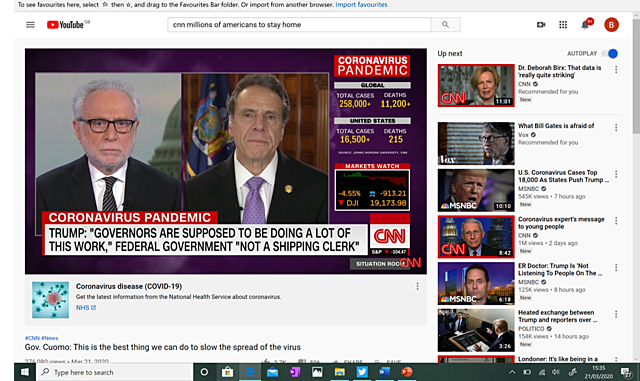640x381 pixels.
Task: Follow the NHS external link
Action: [86, 307]
